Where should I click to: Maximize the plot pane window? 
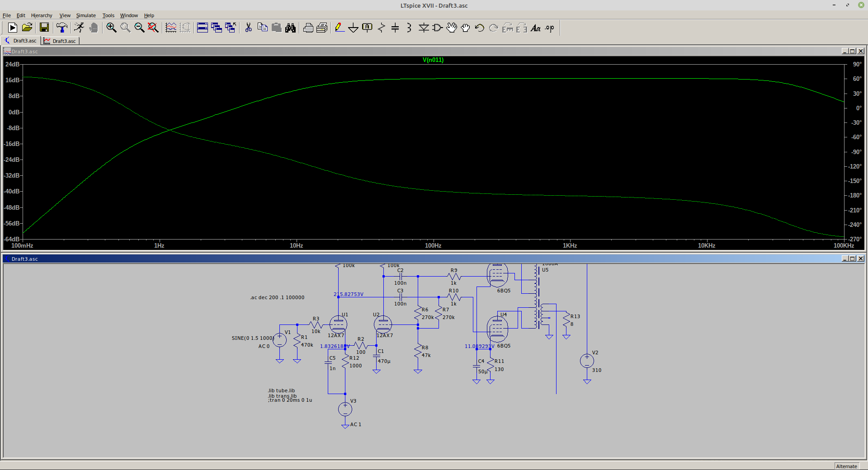[853, 51]
